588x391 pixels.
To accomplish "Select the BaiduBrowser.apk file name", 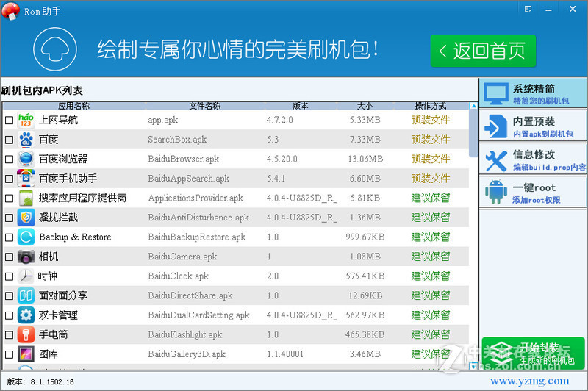I will tap(183, 159).
